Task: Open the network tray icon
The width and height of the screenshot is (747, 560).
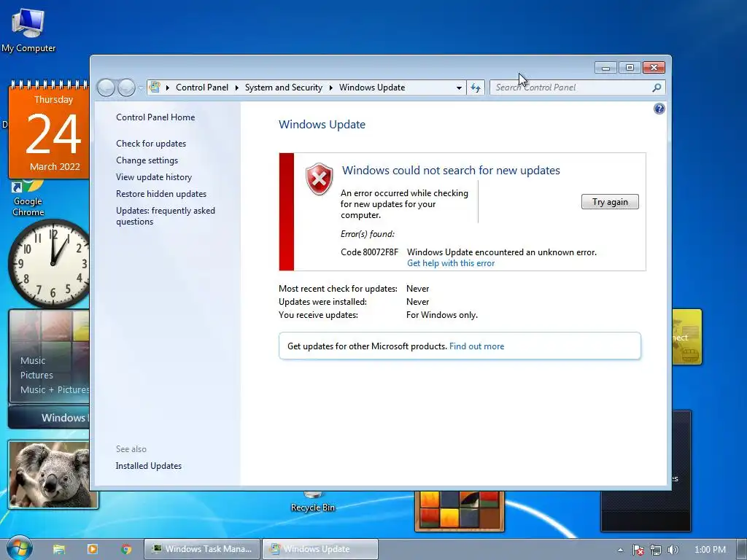Action: click(656, 550)
